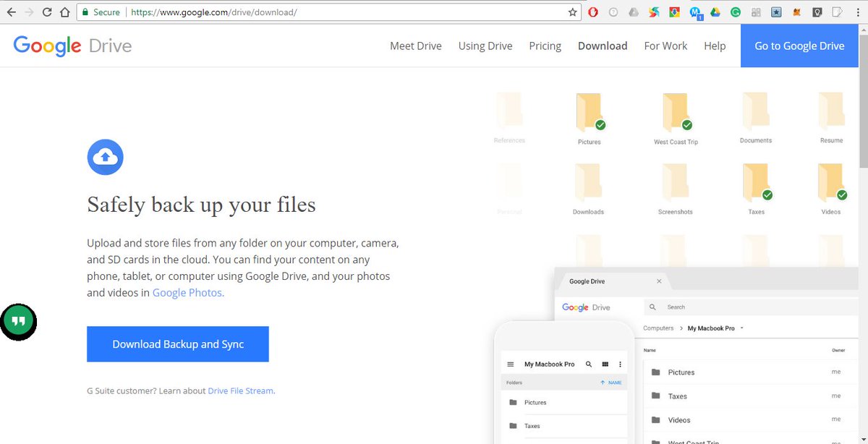Bookmark this page with the star icon
Image resolution: width=868 pixels, height=444 pixels.
point(573,12)
